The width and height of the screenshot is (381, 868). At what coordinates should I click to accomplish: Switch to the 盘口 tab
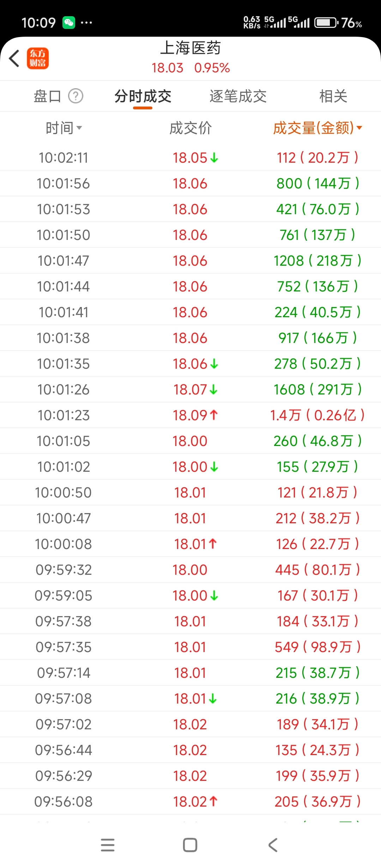pyautogui.click(x=47, y=96)
